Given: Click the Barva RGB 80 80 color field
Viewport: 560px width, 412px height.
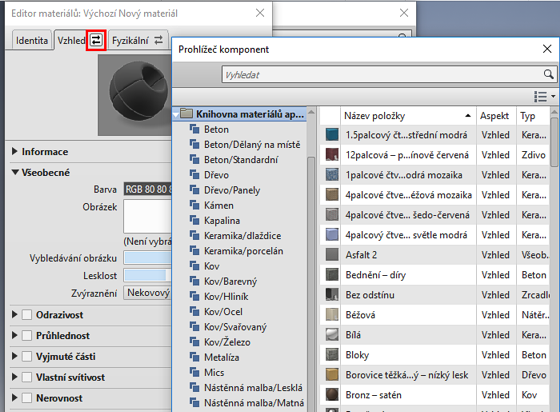Looking at the screenshot, I should [148, 189].
